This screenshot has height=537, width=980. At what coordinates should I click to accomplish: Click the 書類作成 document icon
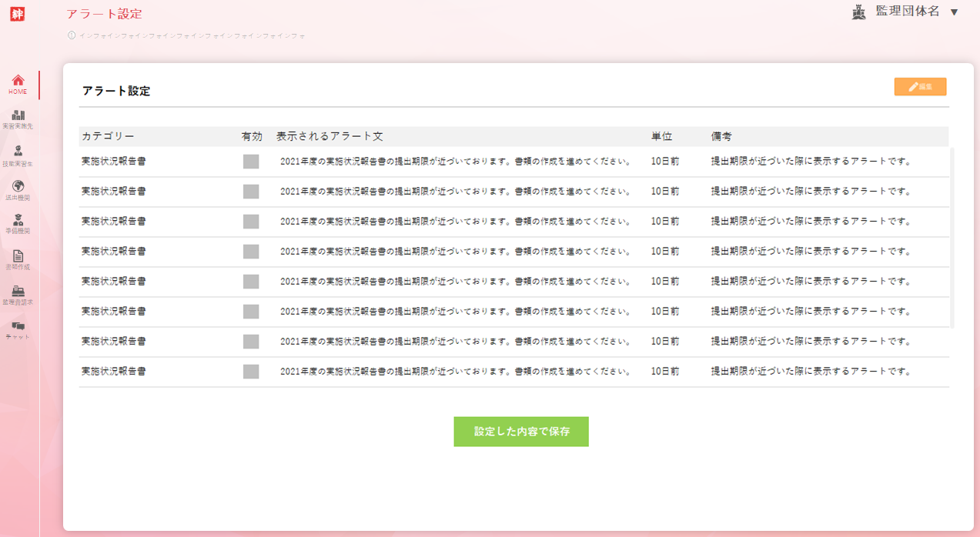pyautogui.click(x=18, y=256)
